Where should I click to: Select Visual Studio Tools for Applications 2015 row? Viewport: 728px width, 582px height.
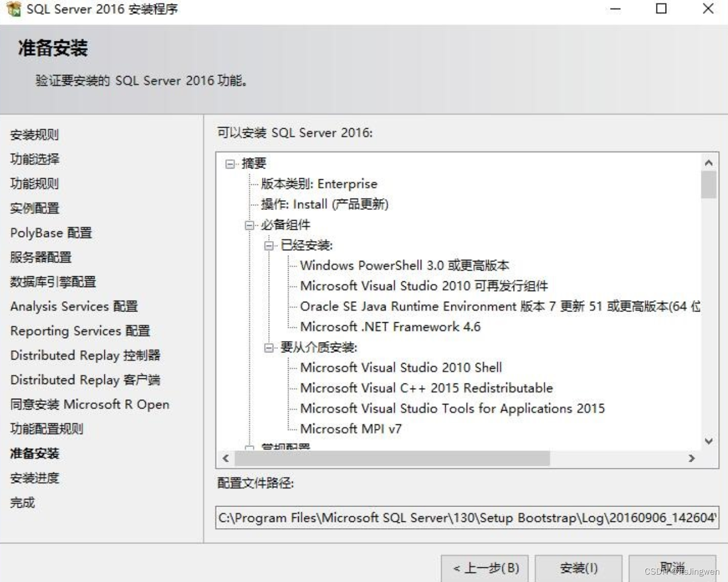452,409
